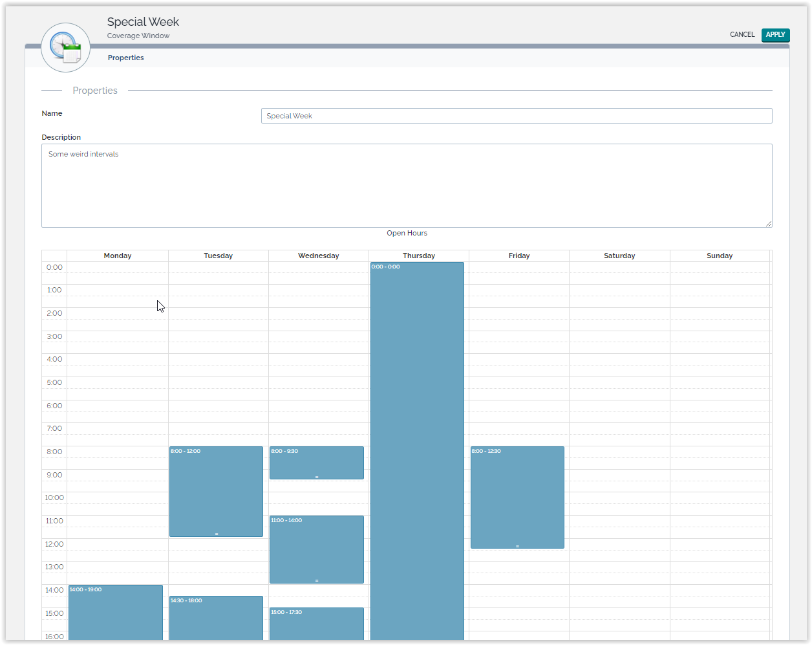Click the Coverage Window clock calendar icon
The height and width of the screenshot is (645, 812).
point(65,48)
